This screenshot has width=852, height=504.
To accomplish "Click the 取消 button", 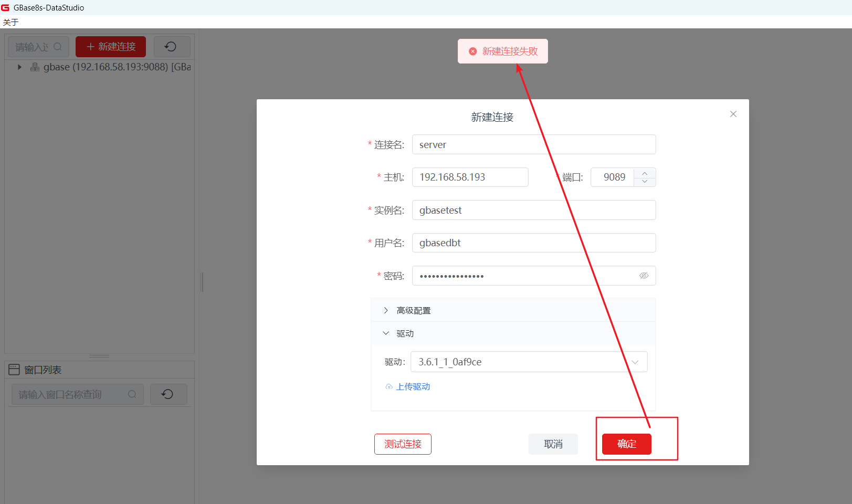I will (x=553, y=444).
